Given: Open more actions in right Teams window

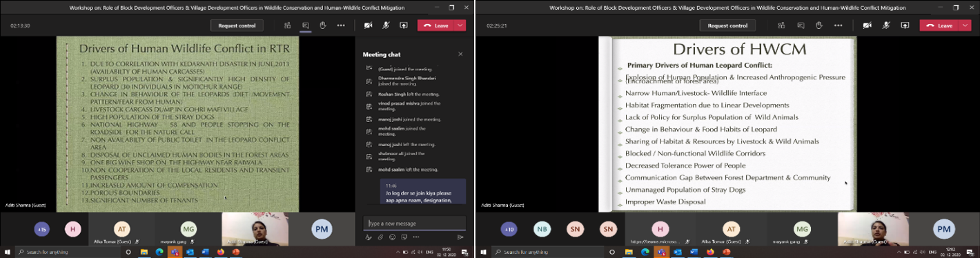Looking at the screenshot, I should coord(838,26).
